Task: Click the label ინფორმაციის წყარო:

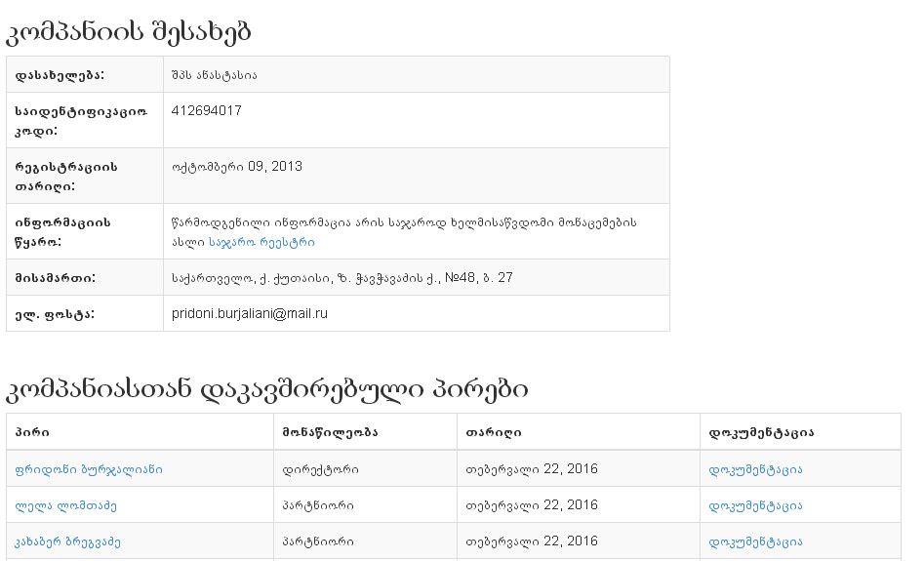Action: pyautogui.click(x=62, y=232)
